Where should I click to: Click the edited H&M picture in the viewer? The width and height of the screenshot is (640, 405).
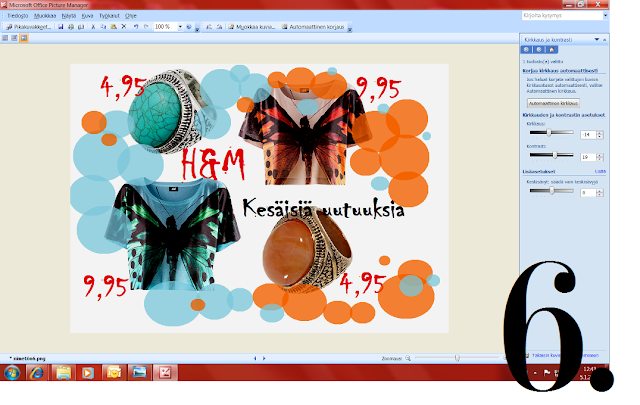tap(259, 198)
